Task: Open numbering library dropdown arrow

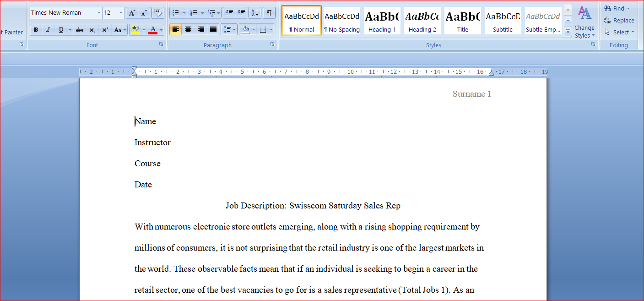Action: tap(202, 13)
